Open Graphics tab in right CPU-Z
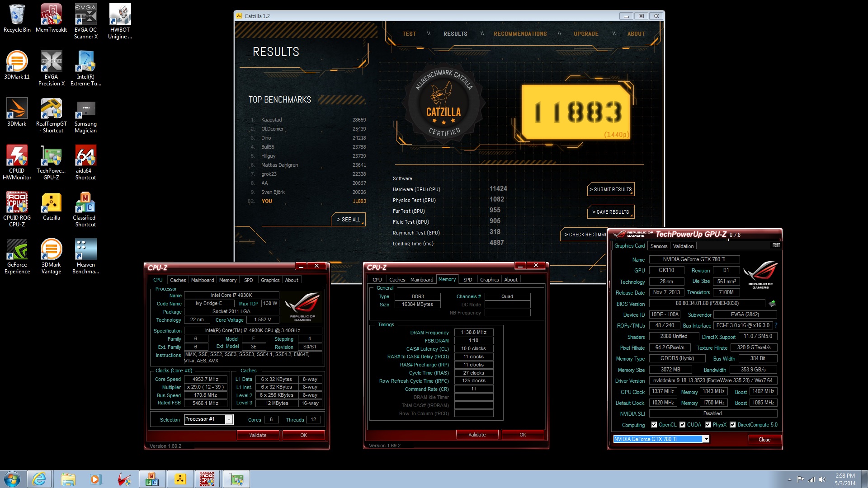Screen dimensions: 868x488 point(489,280)
